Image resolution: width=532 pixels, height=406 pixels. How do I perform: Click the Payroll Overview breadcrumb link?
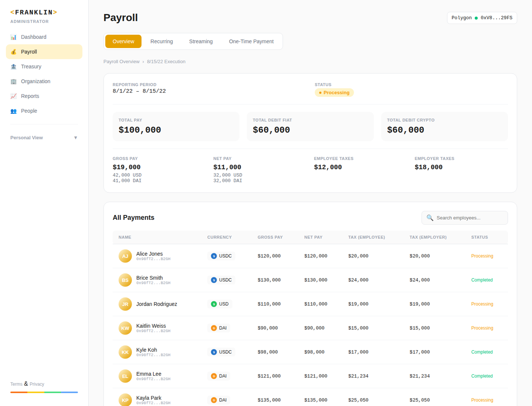[x=122, y=61]
